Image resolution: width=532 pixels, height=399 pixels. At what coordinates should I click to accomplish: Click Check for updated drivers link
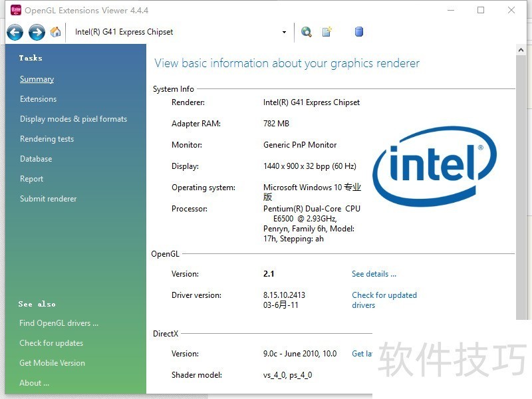pos(384,300)
